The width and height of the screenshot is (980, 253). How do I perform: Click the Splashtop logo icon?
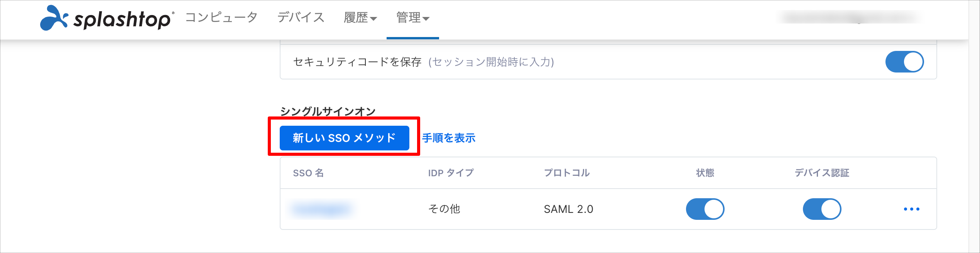click(54, 18)
